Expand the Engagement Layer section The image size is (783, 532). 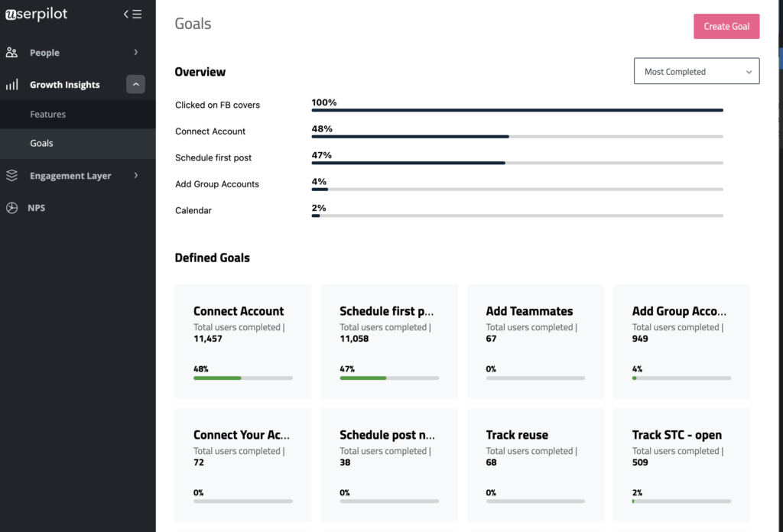(x=138, y=175)
